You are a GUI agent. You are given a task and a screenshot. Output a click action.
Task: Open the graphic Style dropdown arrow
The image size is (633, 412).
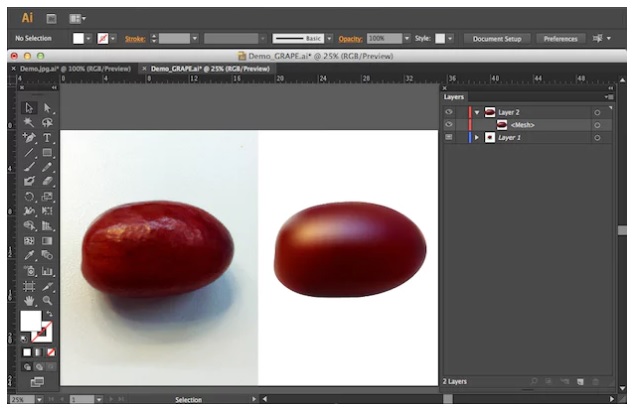click(x=450, y=38)
